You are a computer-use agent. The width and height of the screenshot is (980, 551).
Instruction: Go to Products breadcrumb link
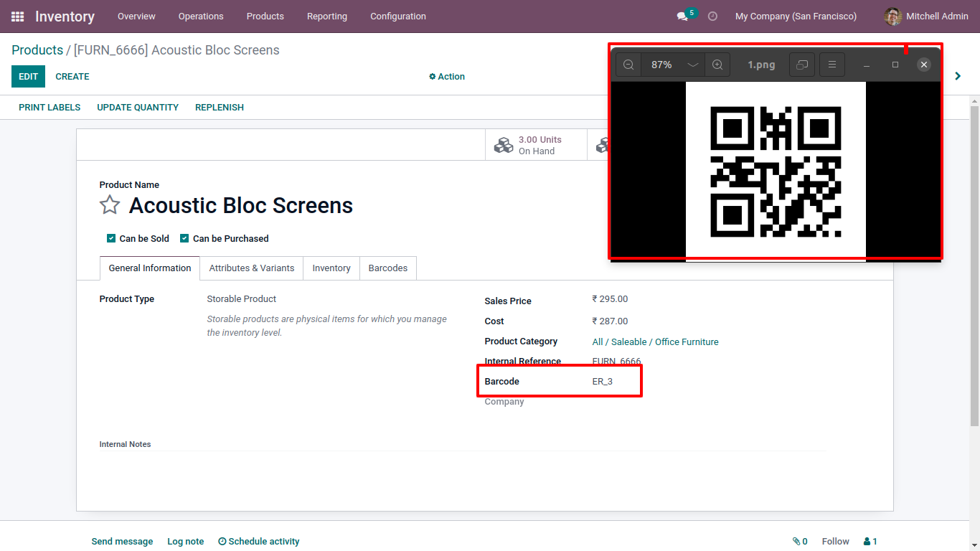point(37,50)
